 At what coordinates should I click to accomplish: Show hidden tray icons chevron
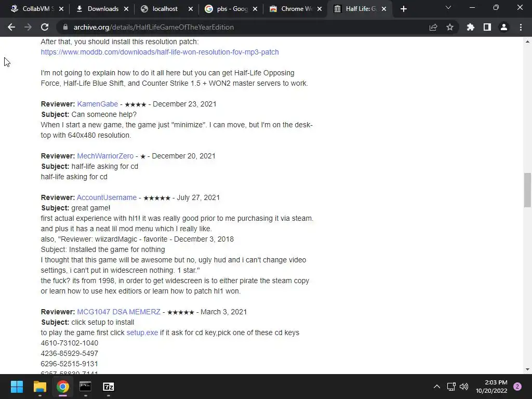436,387
